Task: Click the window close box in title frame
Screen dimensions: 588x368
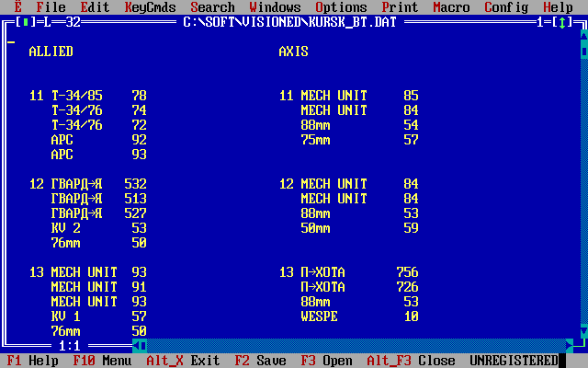Action: pyautogui.click(x=26, y=22)
